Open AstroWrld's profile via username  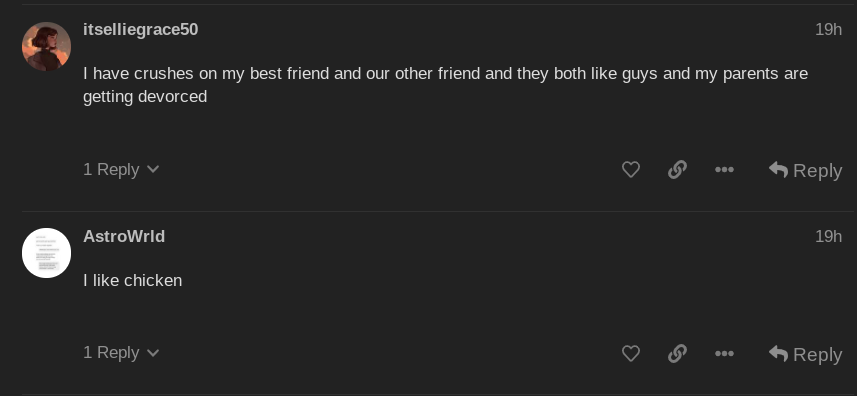click(124, 237)
